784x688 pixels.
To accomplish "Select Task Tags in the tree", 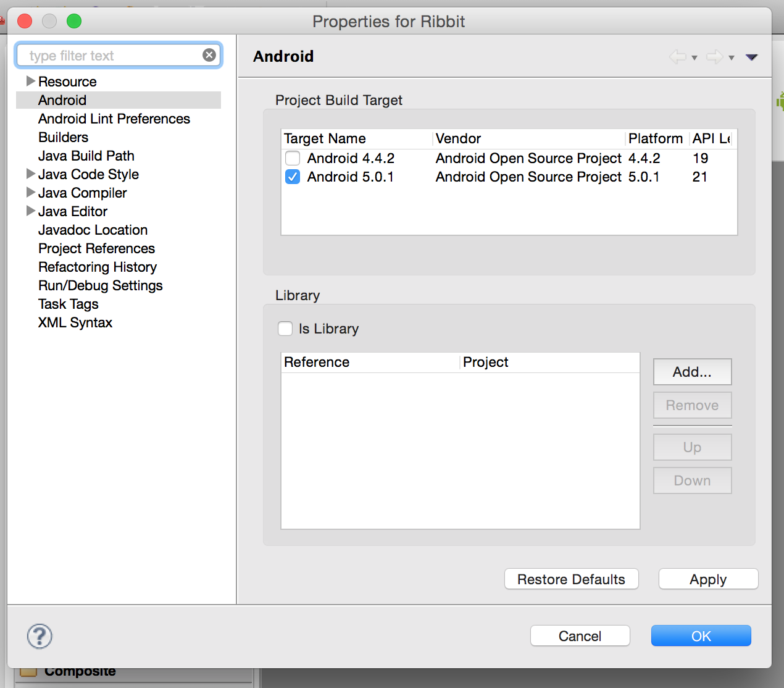I will 69,304.
